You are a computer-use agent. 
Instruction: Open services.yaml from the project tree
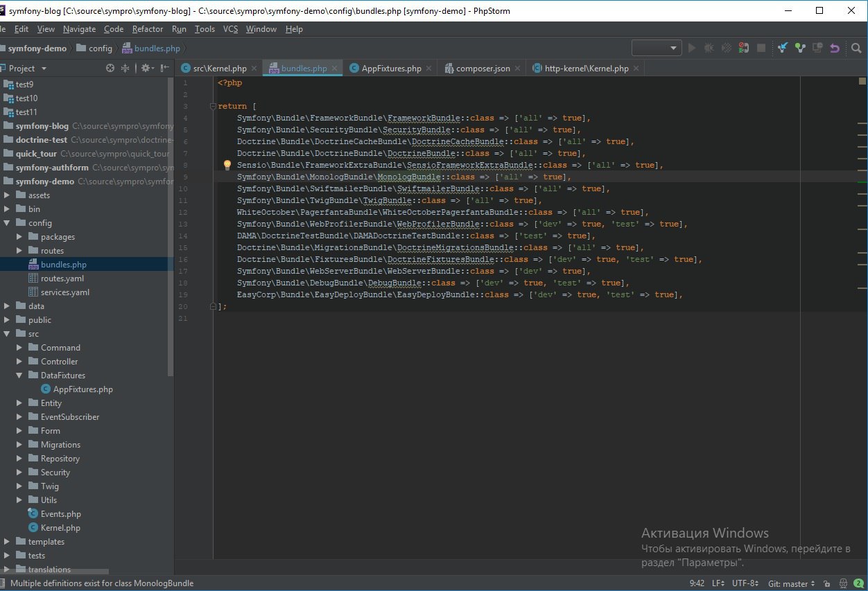point(64,292)
